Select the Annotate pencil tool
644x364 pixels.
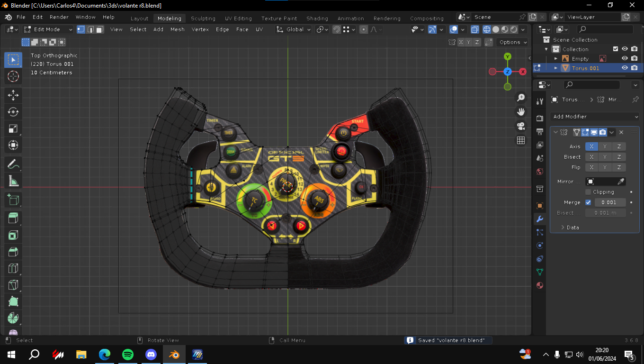click(13, 164)
